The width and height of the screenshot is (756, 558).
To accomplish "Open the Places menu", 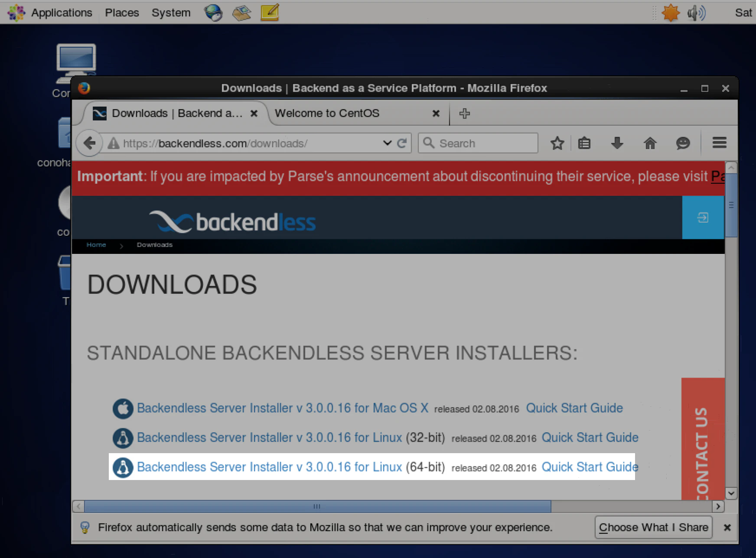I will pos(122,13).
